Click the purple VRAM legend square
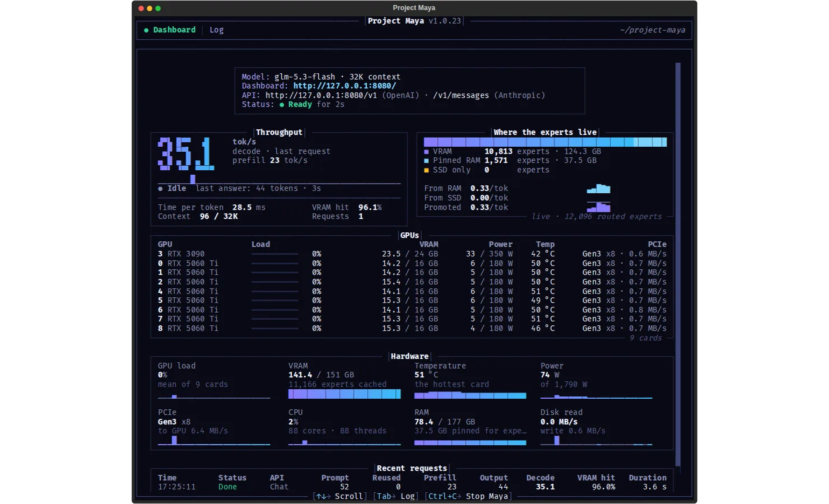Viewport: 829px width, 504px height. coord(426,152)
